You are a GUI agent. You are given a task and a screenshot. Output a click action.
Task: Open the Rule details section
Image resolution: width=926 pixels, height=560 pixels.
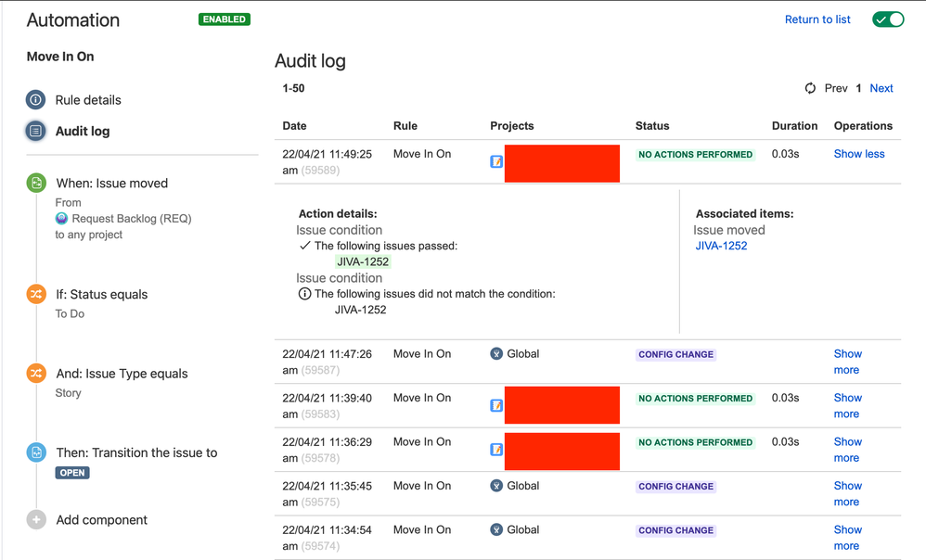click(88, 100)
